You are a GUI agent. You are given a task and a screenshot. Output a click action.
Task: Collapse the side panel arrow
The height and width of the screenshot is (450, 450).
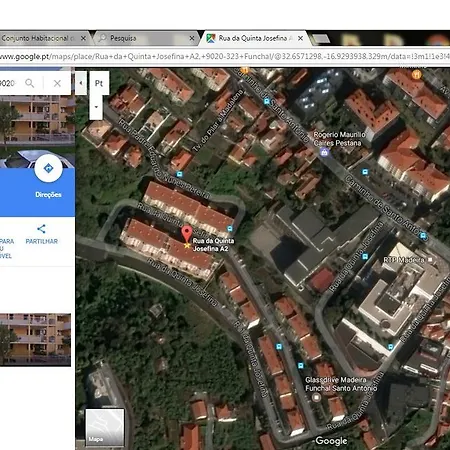coord(81,83)
